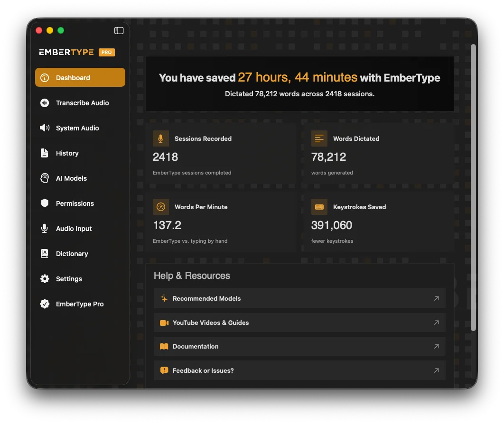Select Permissions in the sidebar
This screenshot has height=424, width=504.
[x=80, y=203]
